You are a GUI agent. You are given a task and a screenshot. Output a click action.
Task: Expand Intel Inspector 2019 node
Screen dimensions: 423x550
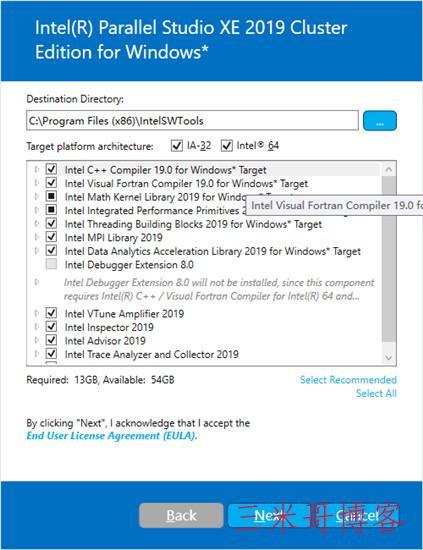point(36,327)
